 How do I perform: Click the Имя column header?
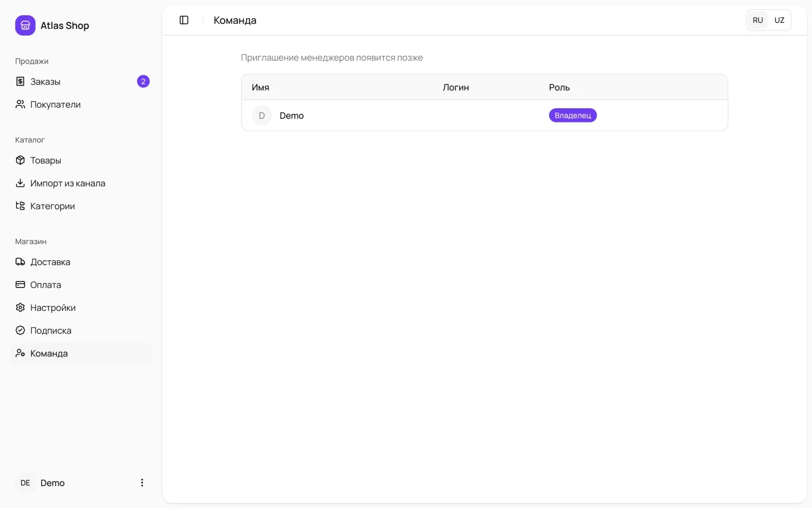260,87
